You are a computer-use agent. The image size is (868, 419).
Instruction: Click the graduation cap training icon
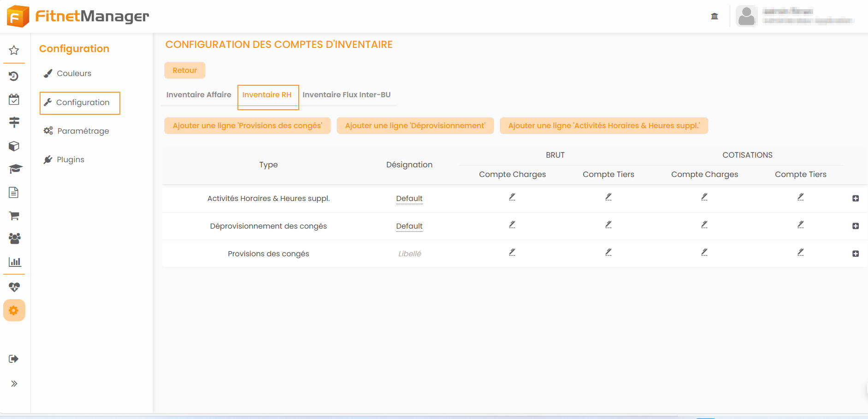click(15, 169)
